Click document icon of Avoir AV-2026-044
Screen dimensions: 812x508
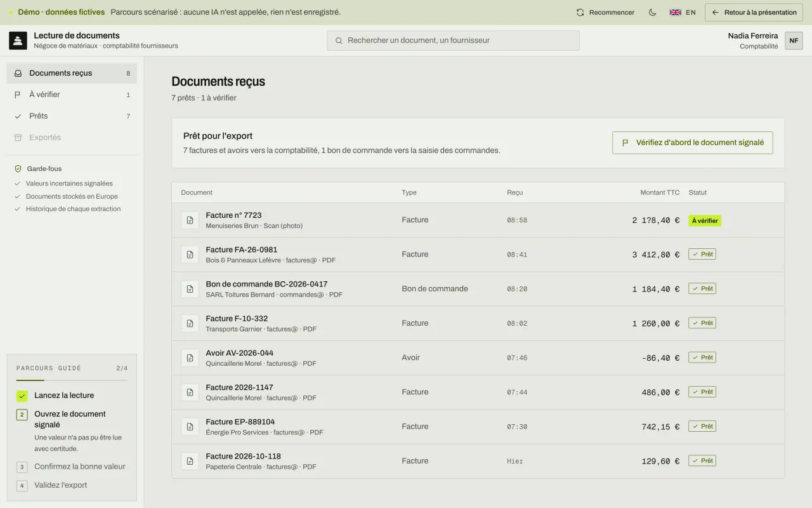click(190, 358)
